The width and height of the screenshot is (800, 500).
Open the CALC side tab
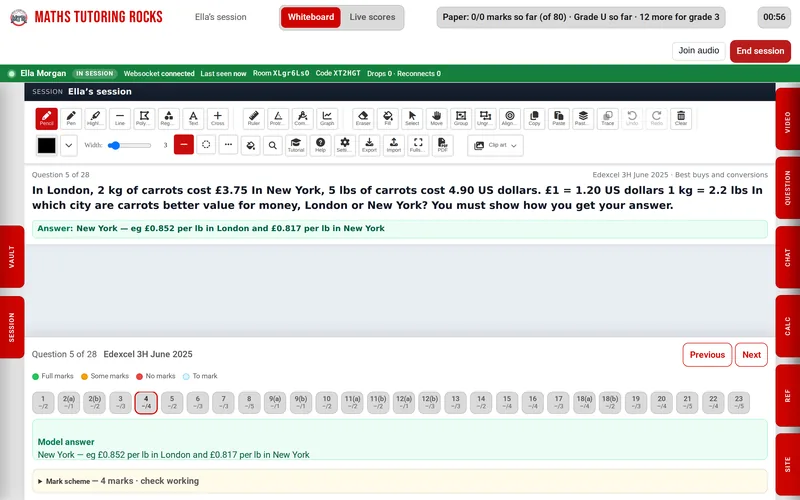(x=787, y=327)
